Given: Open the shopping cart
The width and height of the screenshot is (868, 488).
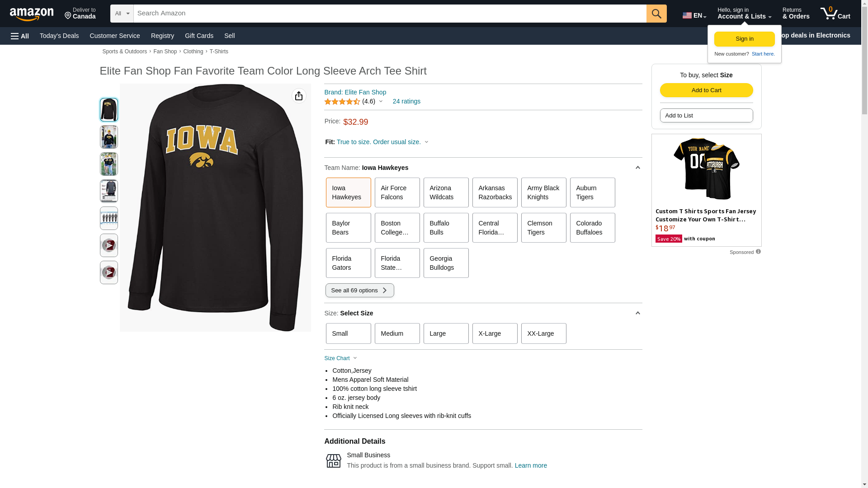Looking at the screenshot, I should 835,14.
